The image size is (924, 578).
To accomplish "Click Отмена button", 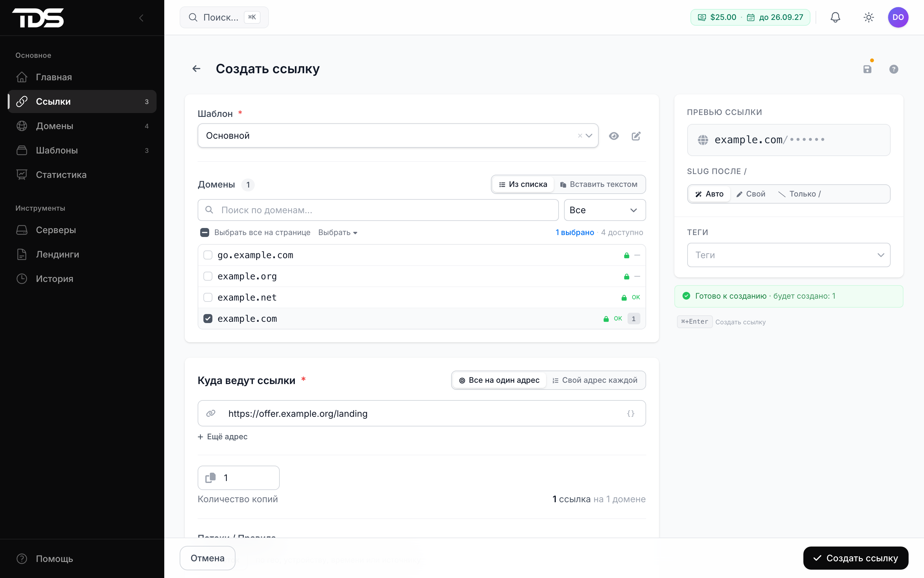I will point(207,558).
